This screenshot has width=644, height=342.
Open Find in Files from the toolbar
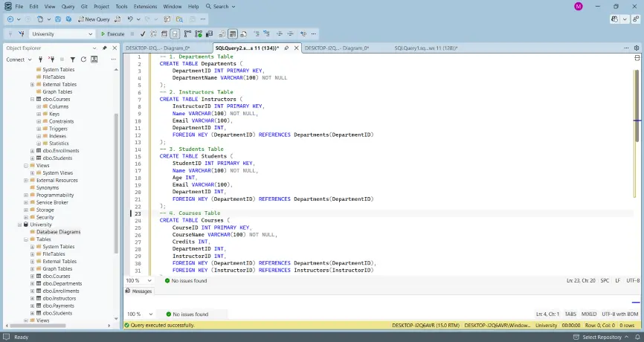coord(179,19)
